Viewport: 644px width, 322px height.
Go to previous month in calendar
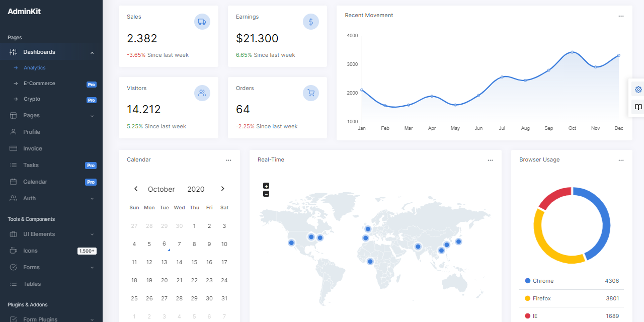(136, 189)
